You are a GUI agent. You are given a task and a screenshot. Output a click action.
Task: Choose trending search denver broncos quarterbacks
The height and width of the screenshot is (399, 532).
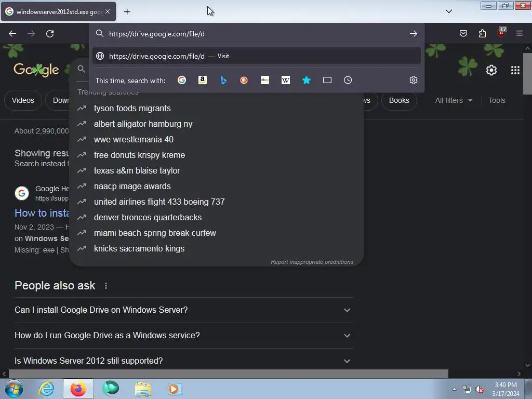(x=216, y=218)
